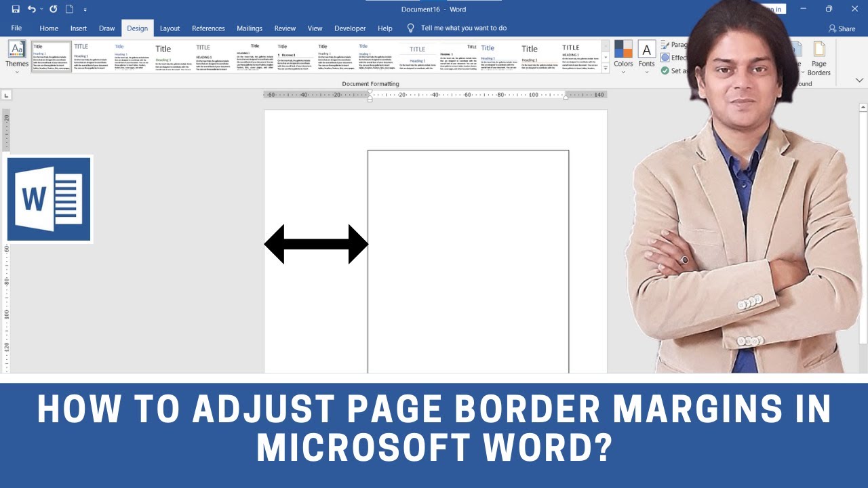Click the 'Document16 - Word' title text
The image size is (868, 488).
433,9
